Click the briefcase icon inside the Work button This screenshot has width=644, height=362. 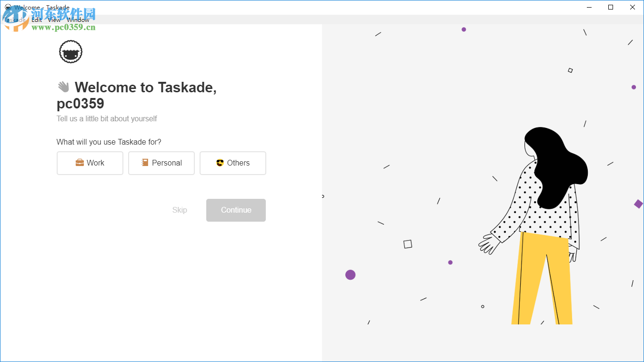pyautogui.click(x=79, y=163)
